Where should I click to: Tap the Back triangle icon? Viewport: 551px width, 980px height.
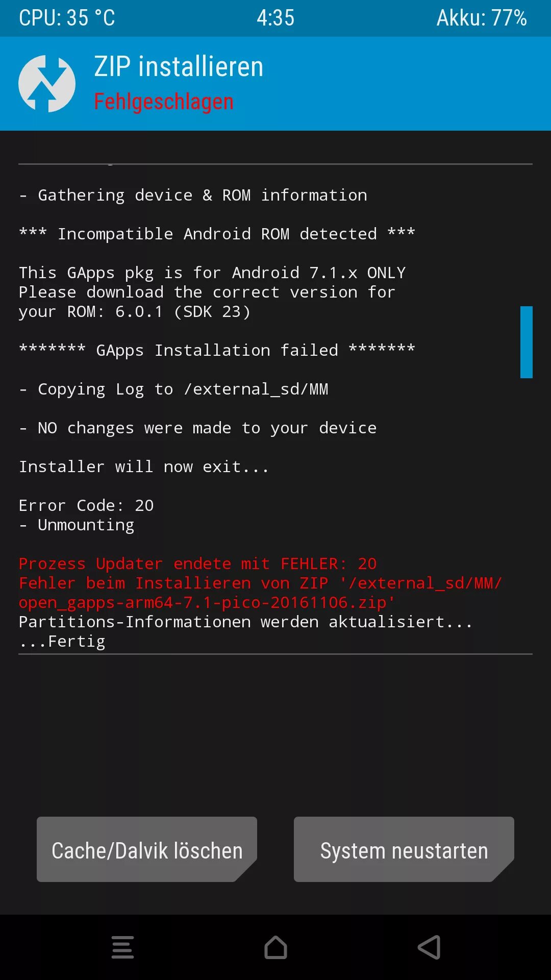coord(429,947)
